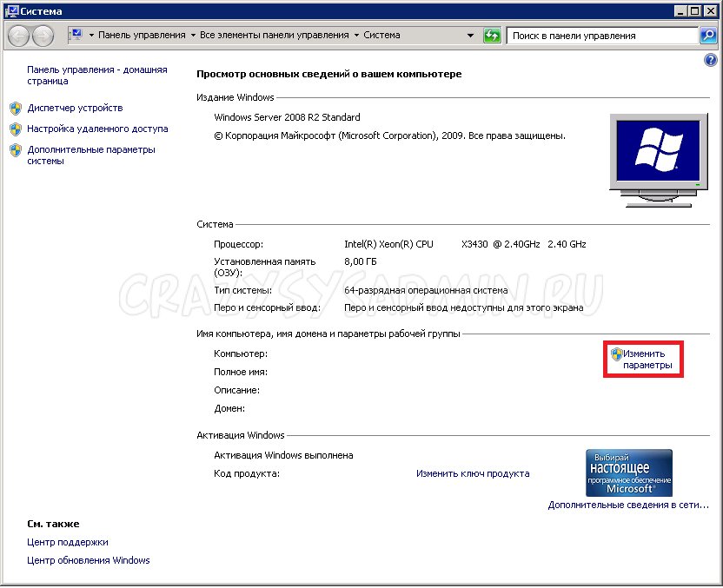723x588 pixels.
Task: Click the Back navigation arrow button
Action: tap(19, 36)
